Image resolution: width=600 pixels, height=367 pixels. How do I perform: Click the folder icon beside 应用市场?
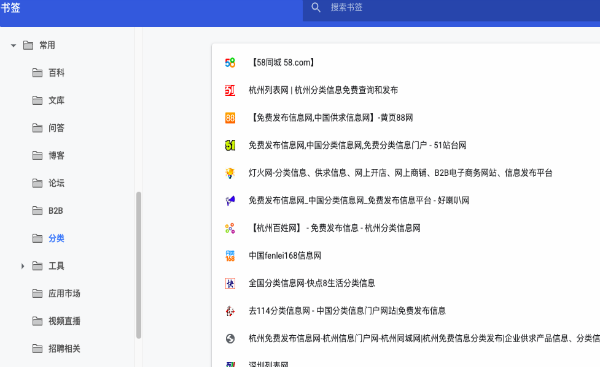pyautogui.click(x=37, y=294)
